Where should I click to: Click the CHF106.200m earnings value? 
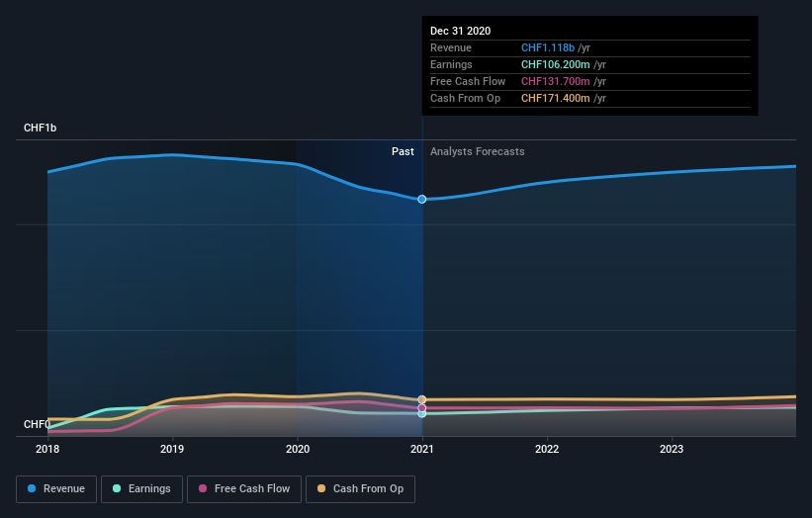(555, 64)
